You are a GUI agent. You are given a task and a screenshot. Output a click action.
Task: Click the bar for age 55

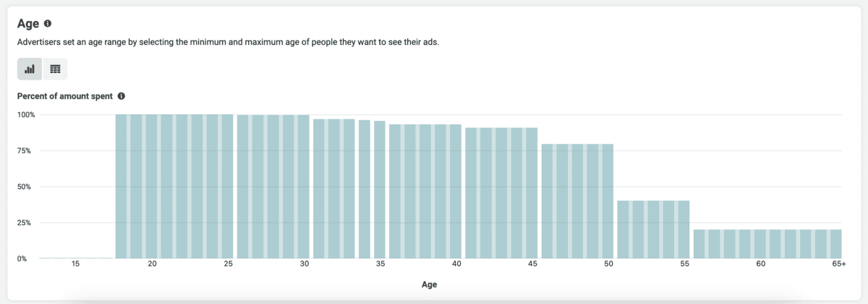click(684, 229)
